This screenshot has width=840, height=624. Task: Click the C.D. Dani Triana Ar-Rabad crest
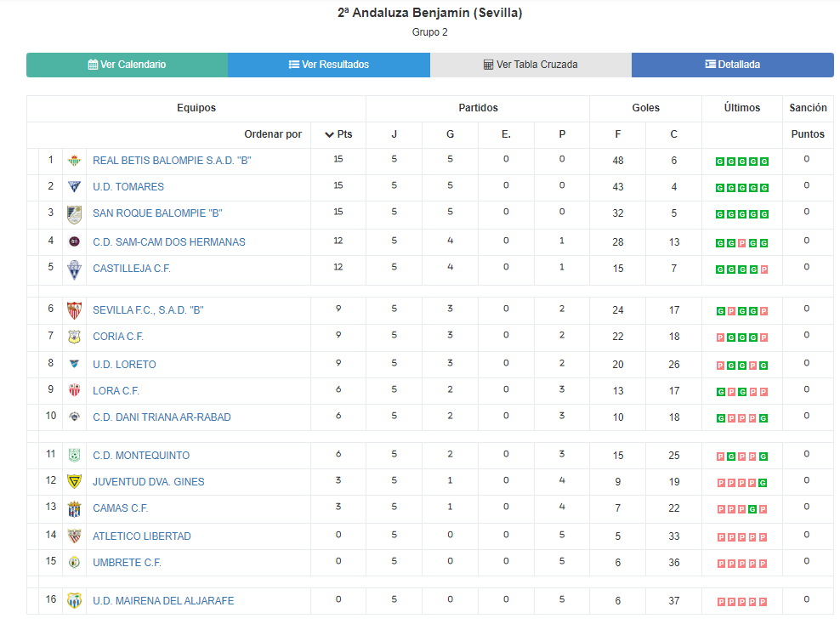pos(75,417)
